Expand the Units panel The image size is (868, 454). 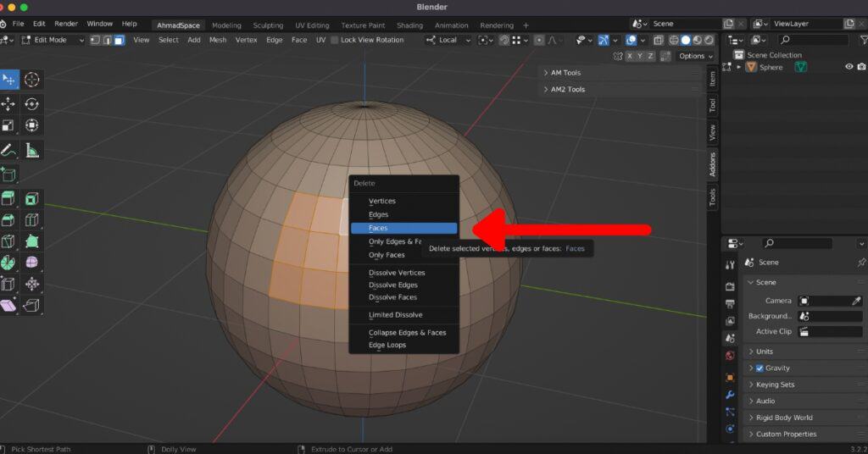(805, 352)
